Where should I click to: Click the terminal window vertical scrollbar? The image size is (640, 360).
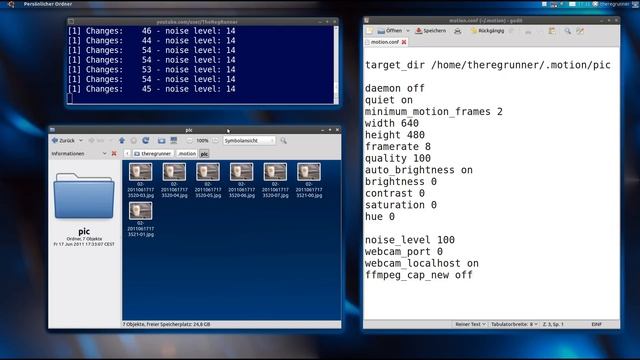click(x=336, y=64)
